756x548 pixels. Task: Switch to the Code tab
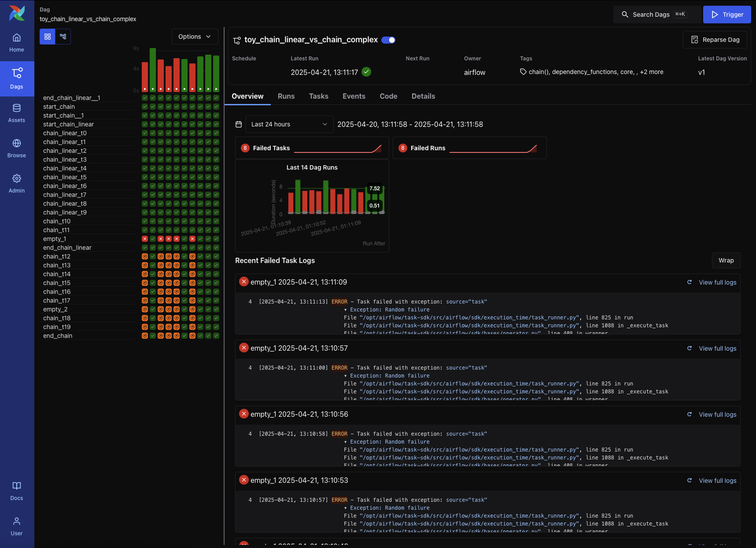point(388,96)
